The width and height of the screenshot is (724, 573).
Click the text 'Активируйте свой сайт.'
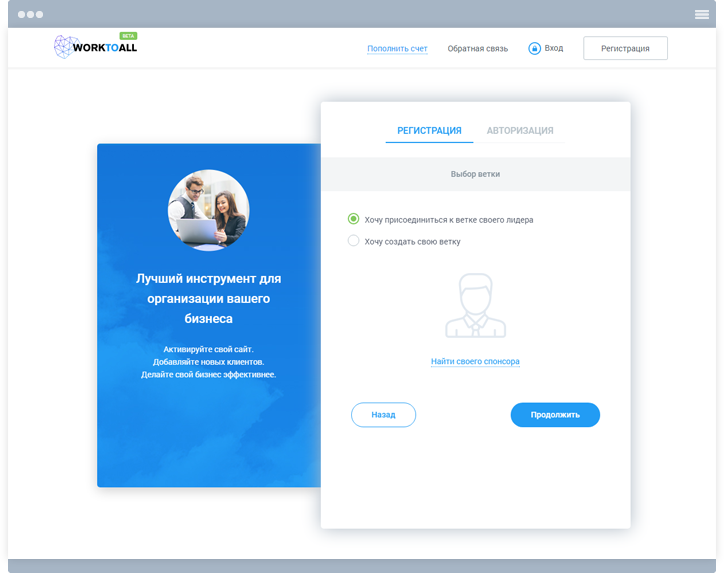(209, 349)
